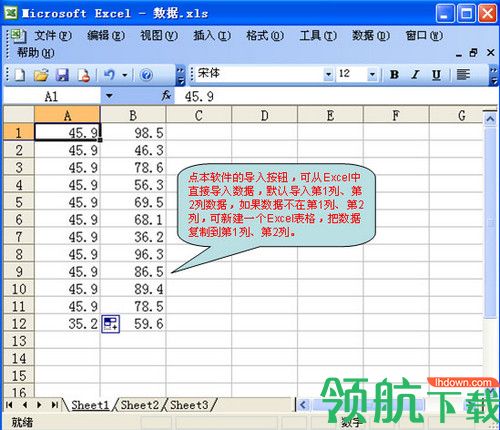Screen dimensions: 500x430
Task: Select cell B10 with value 89.4
Action: pos(133,289)
